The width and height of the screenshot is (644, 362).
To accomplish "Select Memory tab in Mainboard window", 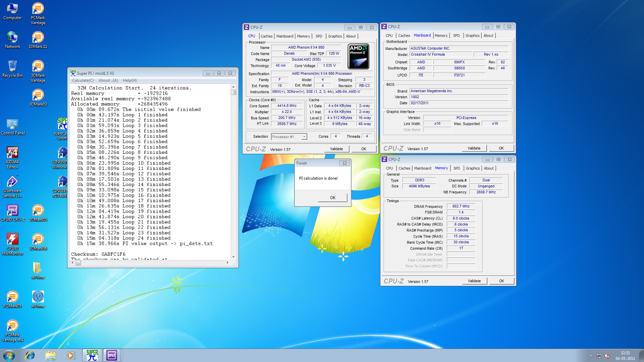I will pyautogui.click(x=441, y=35).
